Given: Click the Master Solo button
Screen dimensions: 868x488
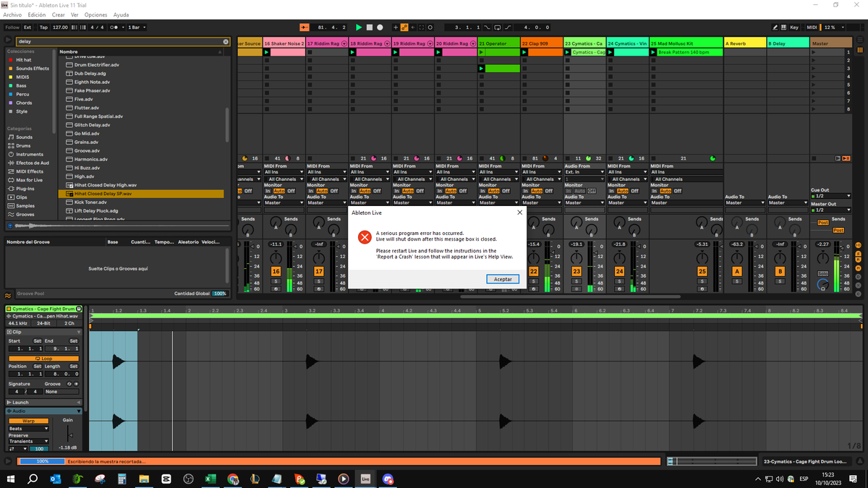Looking at the screenshot, I should [x=823, y=274].
